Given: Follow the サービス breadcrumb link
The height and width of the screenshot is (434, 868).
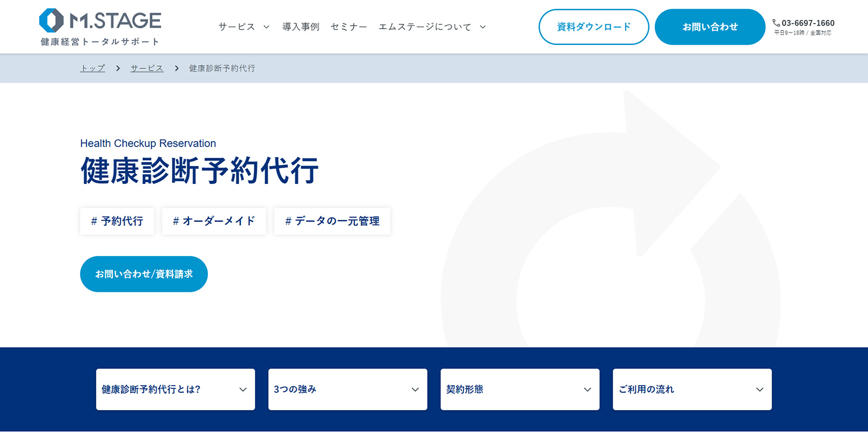Looking at the screenshot, I should 146,68.
